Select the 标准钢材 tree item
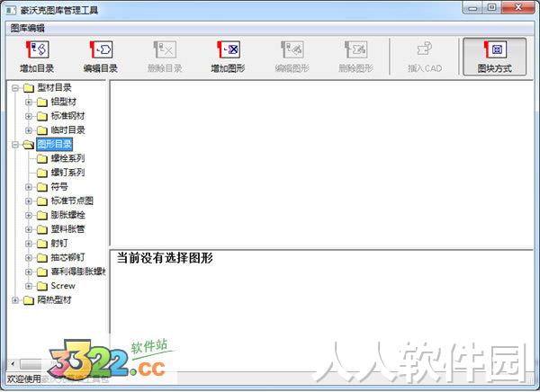This screenshot has width=540, height=392. pyautogui.click(x=67, y=116)
